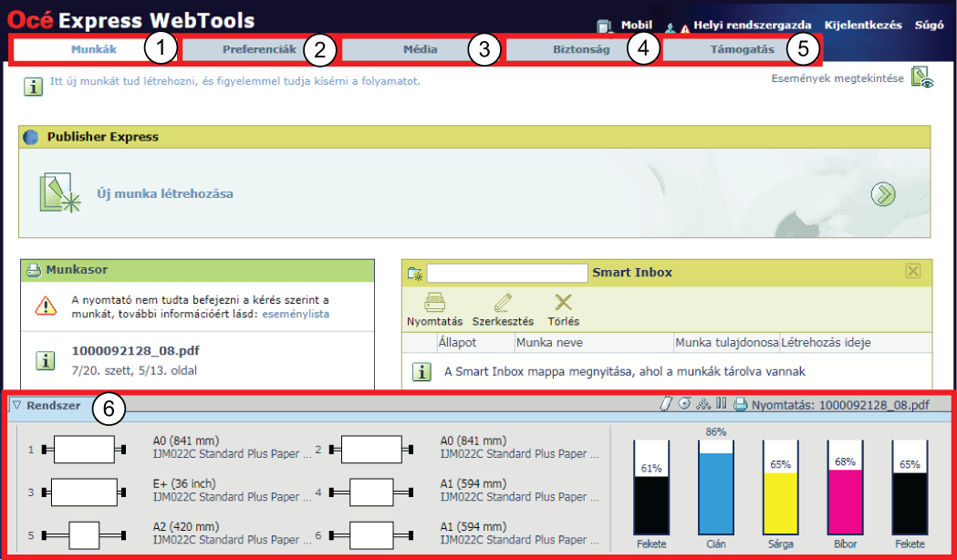Image resolution: width=957 pixels, height=560 pixels.
Task: Click the Cián ink level bar
Action: (x=716, y=487)
